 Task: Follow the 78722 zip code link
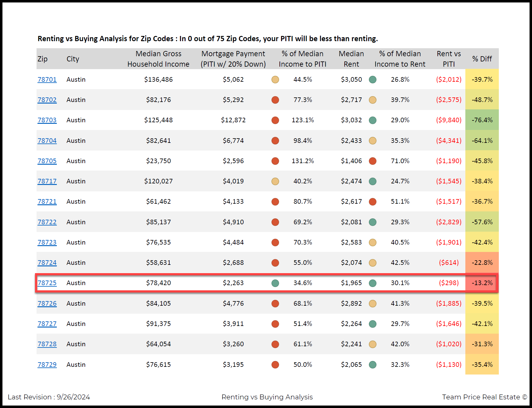point(47,222)
